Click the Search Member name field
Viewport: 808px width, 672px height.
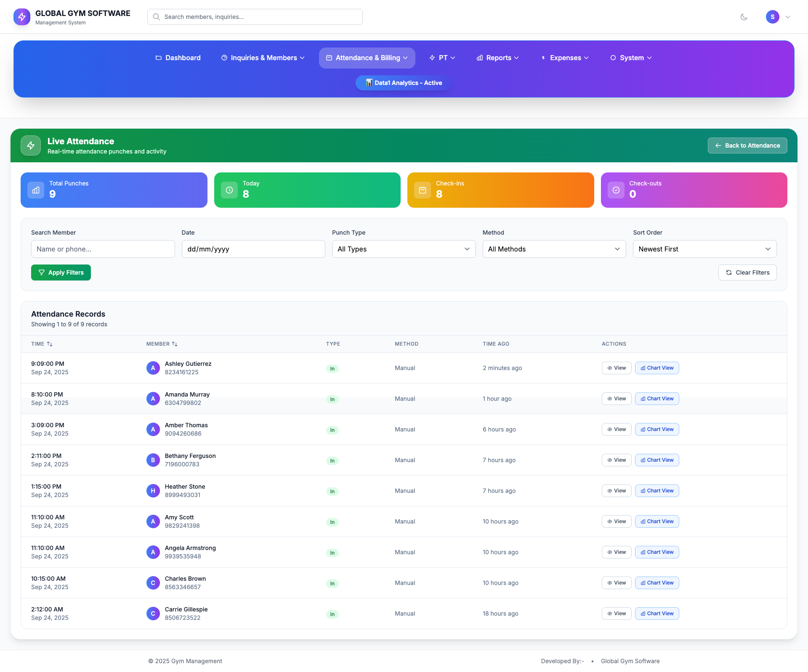pyautogui.click(x=103, y=249)
